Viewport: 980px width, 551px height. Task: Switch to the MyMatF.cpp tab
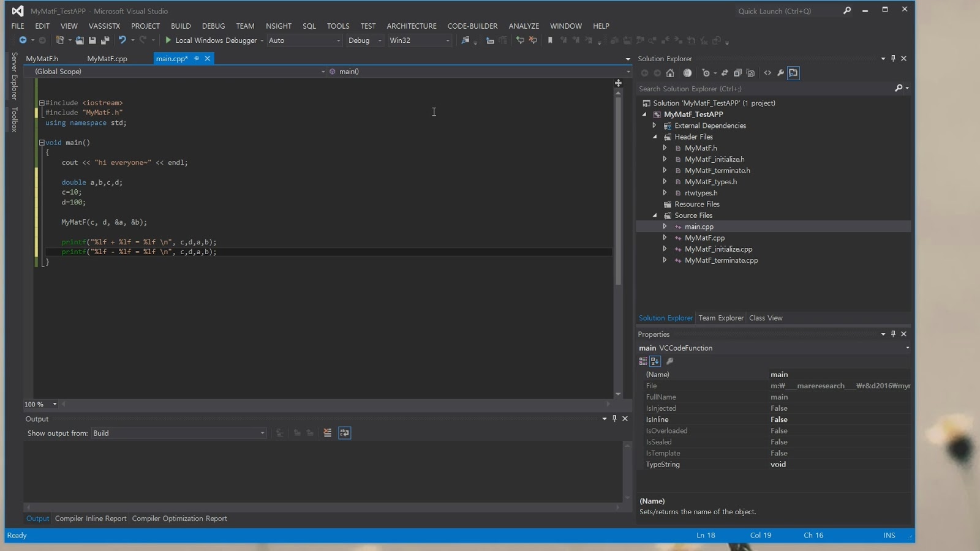pyautogui.click(x=107, y=59)
